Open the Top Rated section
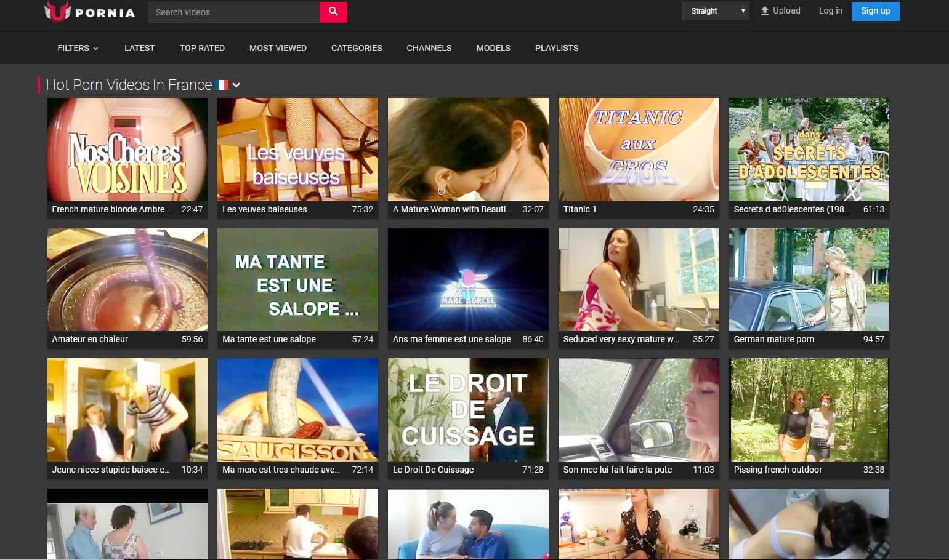949x560 pixels. (202, 48)
